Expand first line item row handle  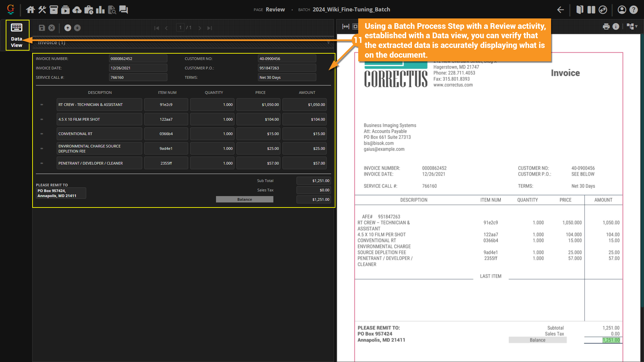(42, 105)
